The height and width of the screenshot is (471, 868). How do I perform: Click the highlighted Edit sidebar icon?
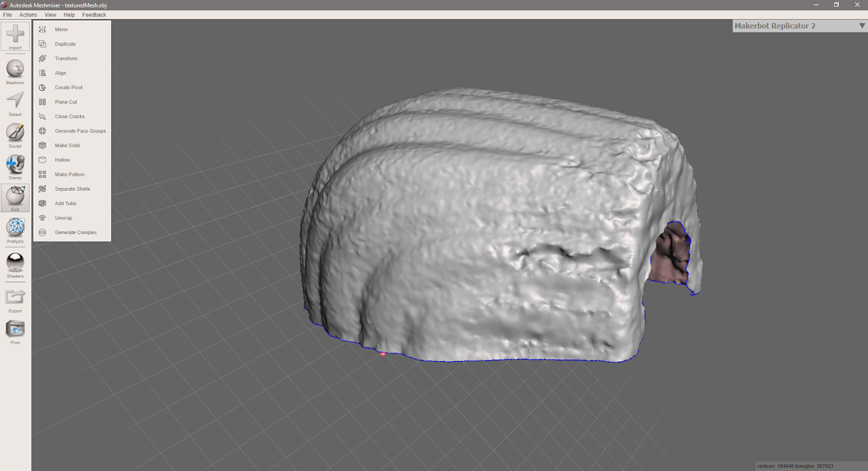[15, 197]
